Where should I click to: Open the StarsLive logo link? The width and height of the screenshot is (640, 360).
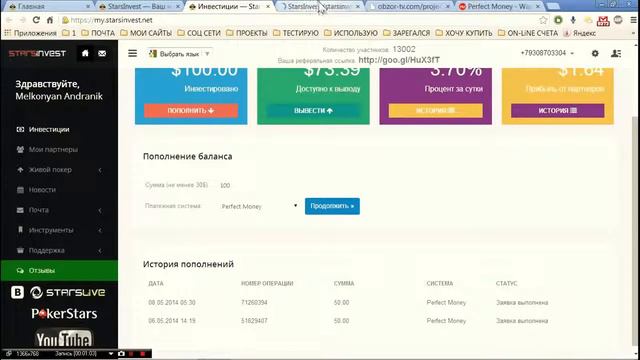tap(68, 292)
